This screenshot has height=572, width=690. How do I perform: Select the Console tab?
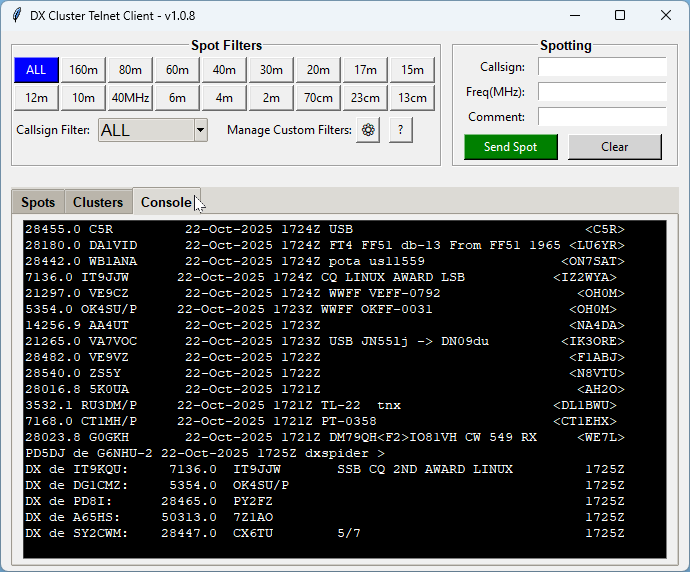pyautogui.click(x=166, y=202)
